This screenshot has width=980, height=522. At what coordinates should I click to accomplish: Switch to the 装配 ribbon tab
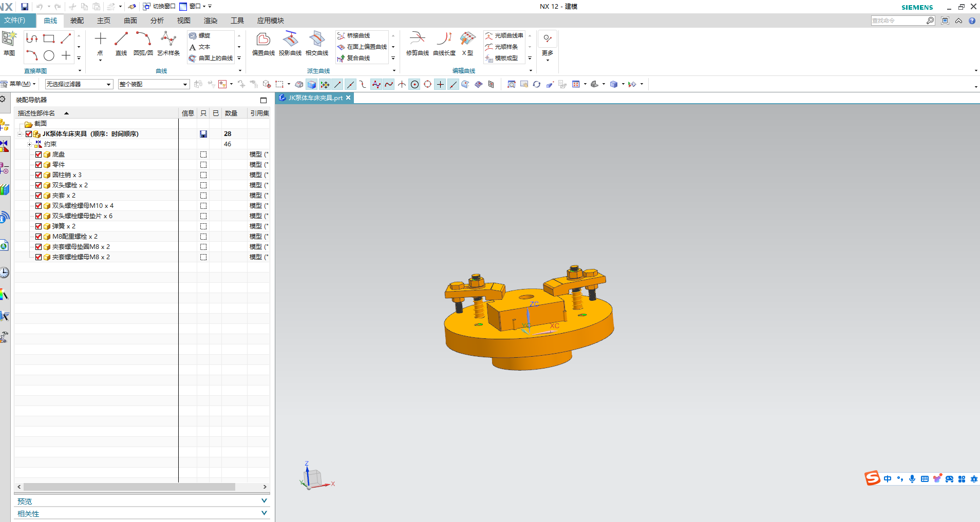(77, 21)
